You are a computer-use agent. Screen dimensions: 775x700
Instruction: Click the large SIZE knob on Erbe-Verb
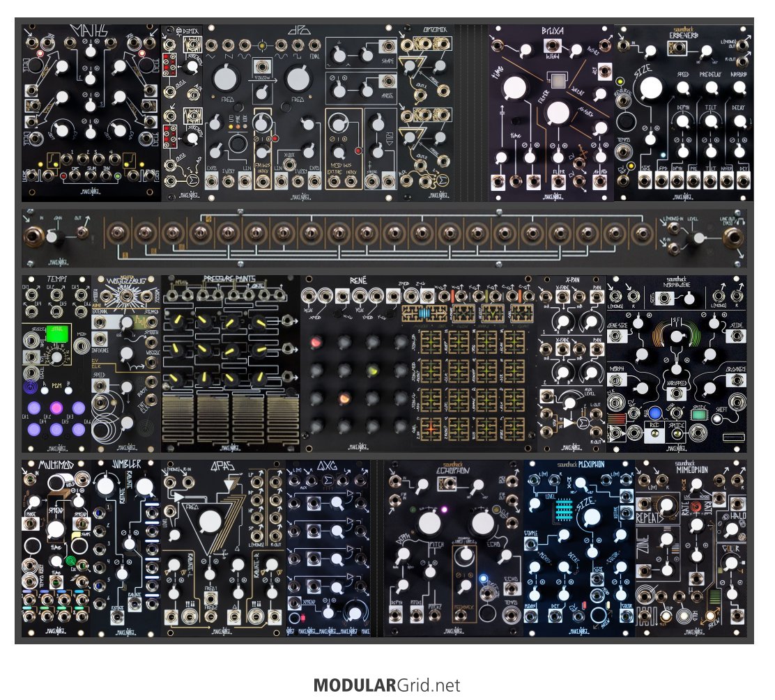coord(650,88)
